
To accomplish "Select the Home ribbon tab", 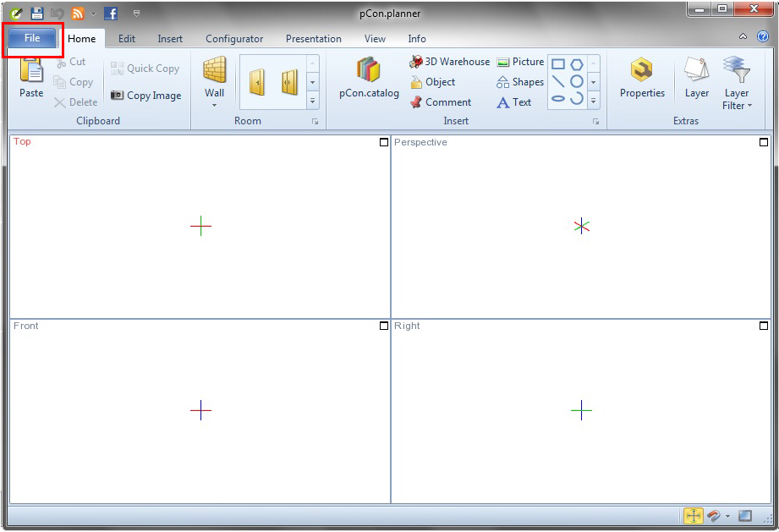I will point(82,39).
